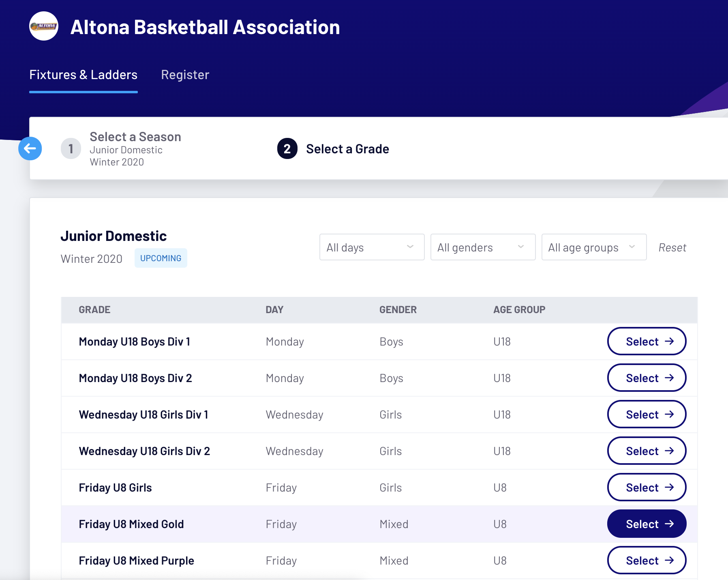
Task: Click the blue back arrow button
Action: 30,148
